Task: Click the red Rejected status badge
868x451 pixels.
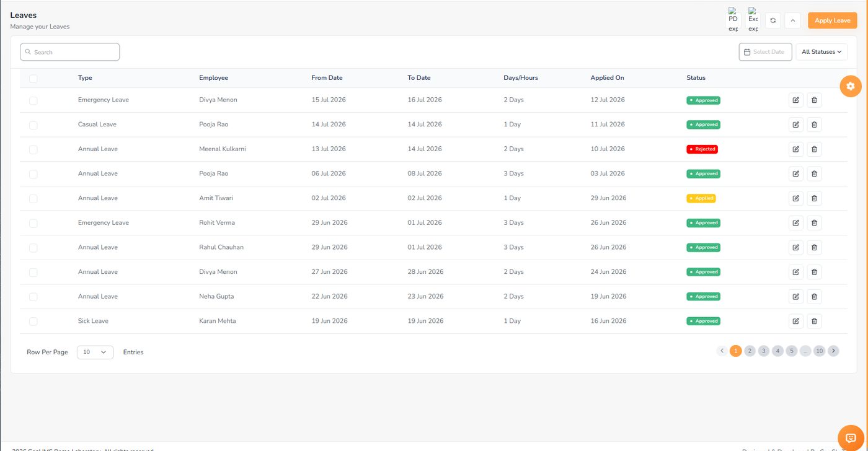Action: pyautogui.click(x=702, y=149)
